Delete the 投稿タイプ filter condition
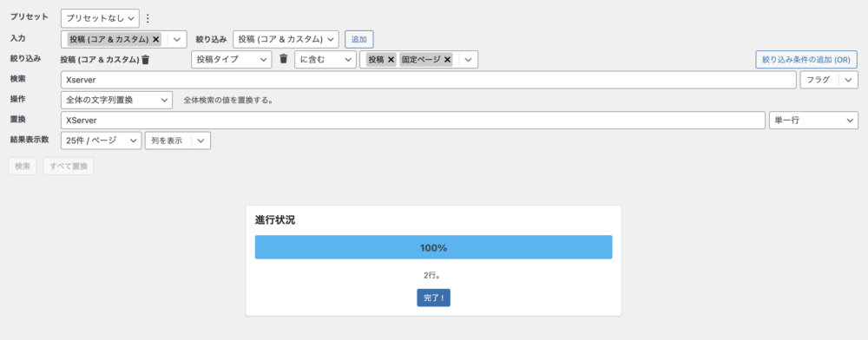This screenshot has width=868, height=340. click(284, 59)
